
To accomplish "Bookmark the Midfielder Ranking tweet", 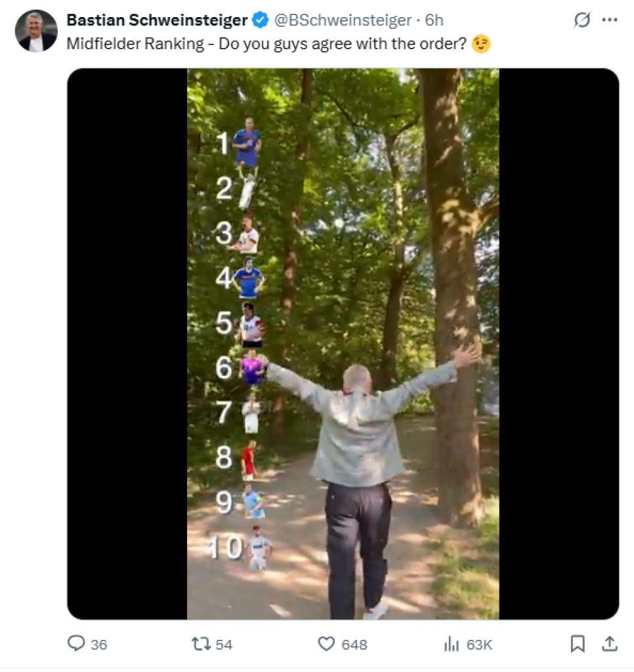I will click(x=578, y=644).
